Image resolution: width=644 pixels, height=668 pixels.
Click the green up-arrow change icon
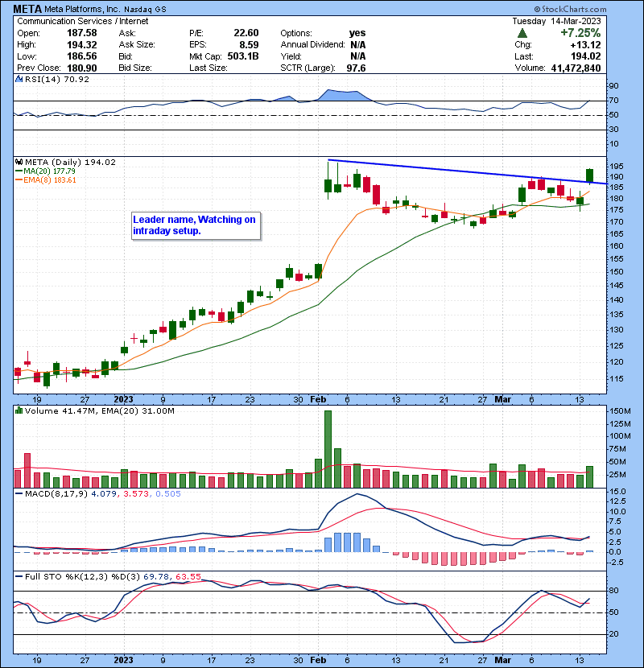[522, 33]
